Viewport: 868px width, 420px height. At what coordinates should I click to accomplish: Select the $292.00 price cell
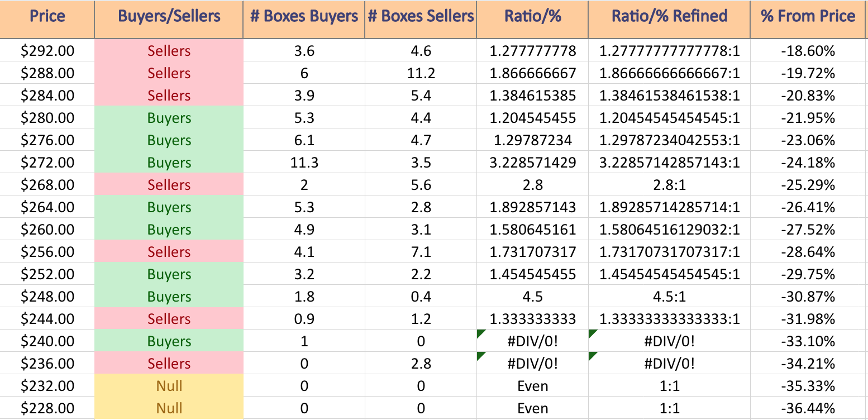click(x=47, y=51)
